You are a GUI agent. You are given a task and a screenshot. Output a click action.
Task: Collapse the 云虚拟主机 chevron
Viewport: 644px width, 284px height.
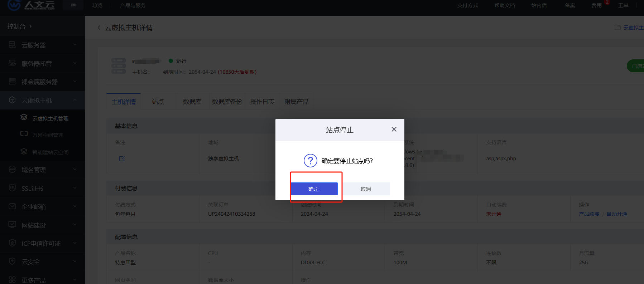(75, 100)
